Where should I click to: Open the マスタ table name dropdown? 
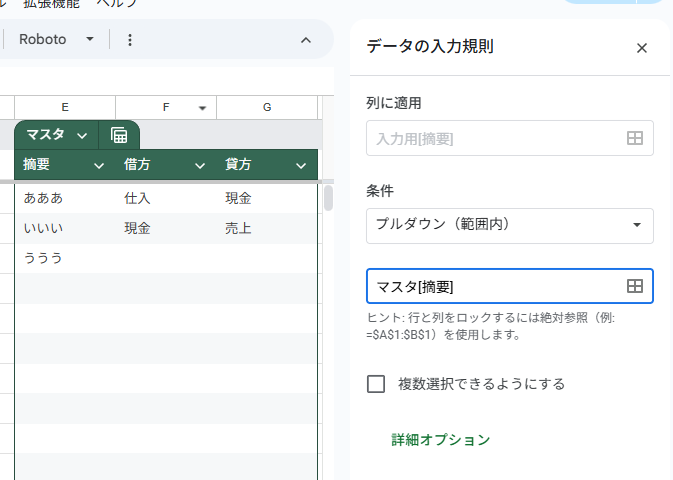[x=81, y=135]
